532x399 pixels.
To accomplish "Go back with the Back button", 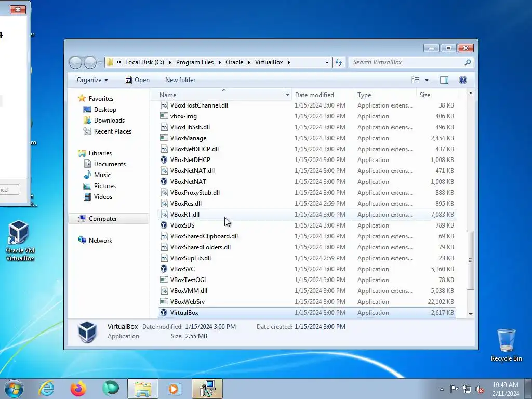I will coord(76,62).
